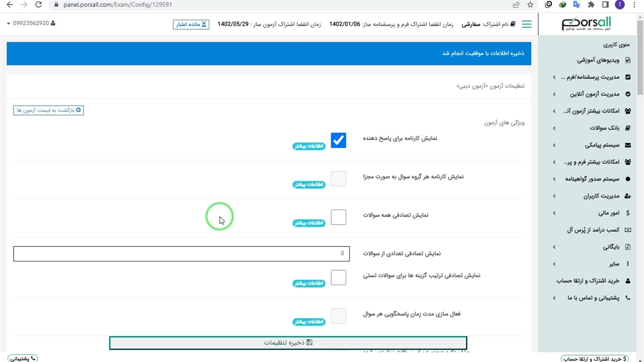Click ذخیره تنظیمات save button

pyautogui.click(x=288, y=343)
